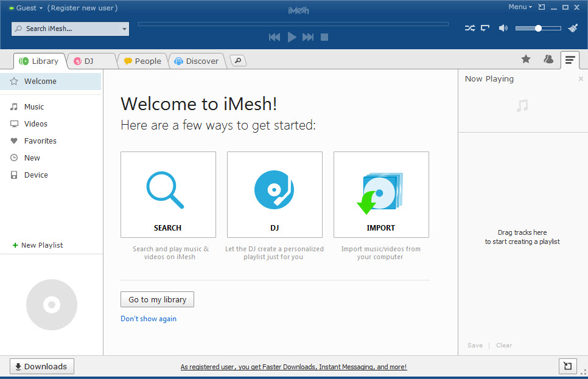Click Save in Now Playing panel

click(x=475, y=346)
